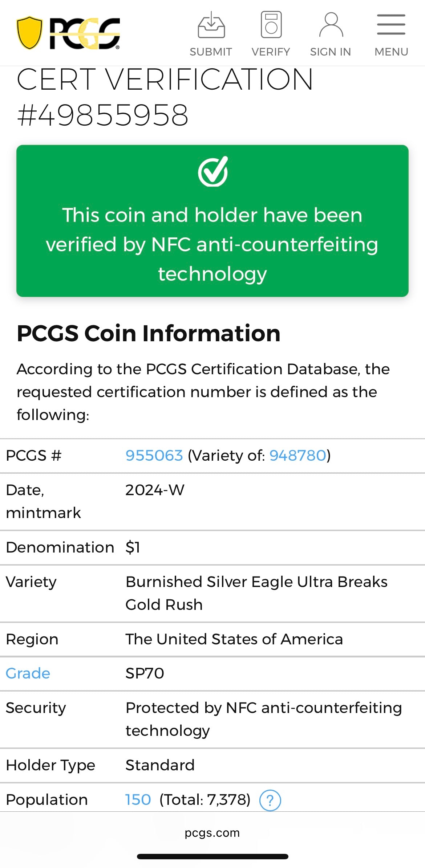
Task: Open PCGS number 955063 link
Action: (x=154, y=456)
